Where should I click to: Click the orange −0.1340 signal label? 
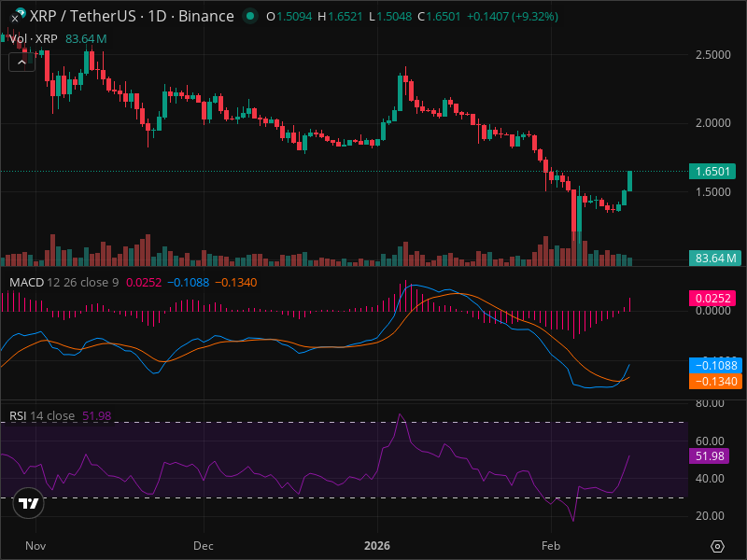point(715,382)
